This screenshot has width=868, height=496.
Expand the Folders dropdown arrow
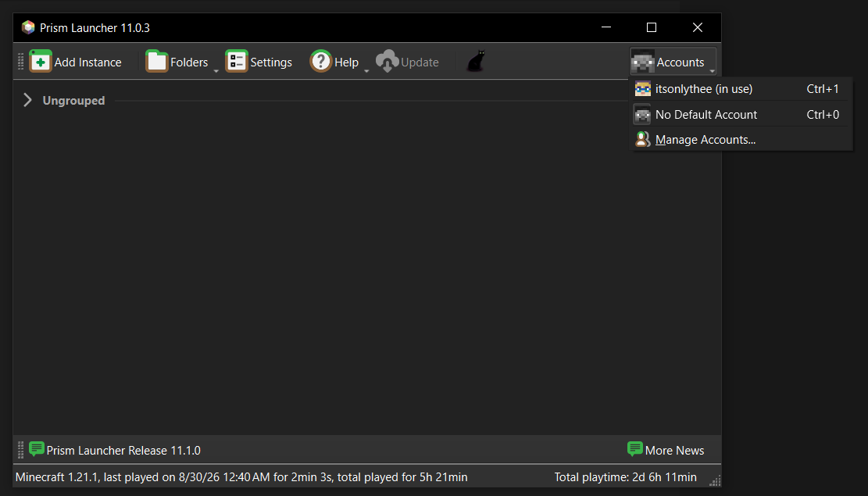coord(216,70)
